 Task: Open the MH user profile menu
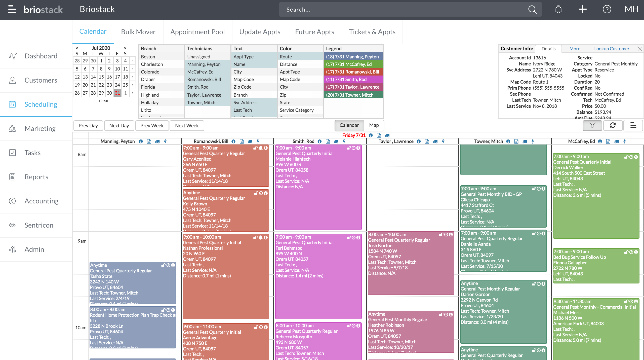[631, 9]
